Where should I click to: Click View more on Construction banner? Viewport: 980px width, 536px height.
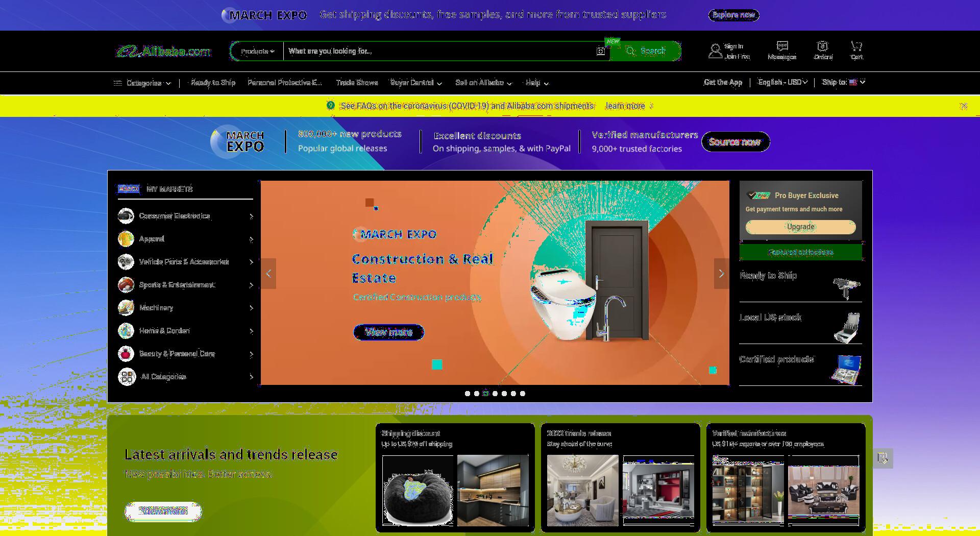[388, 332]
